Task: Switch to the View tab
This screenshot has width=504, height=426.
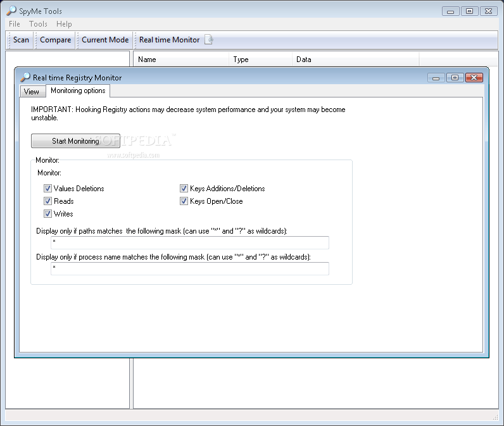Action: 32,92
